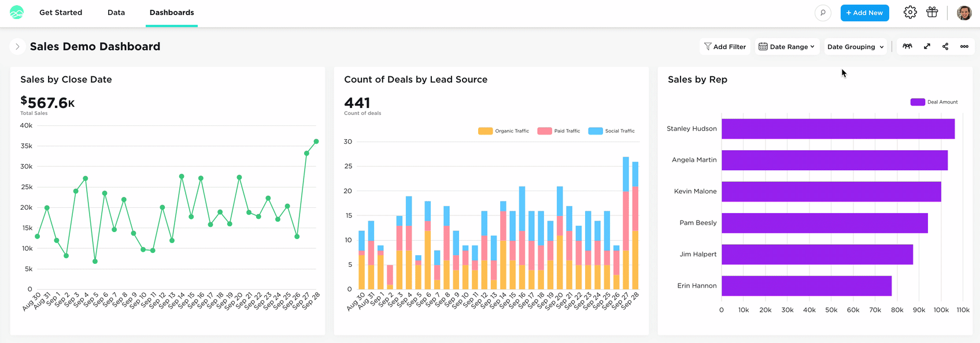
Task: Expand the sidebar with the chevron arrow
Action: click(x=17, y=47)
